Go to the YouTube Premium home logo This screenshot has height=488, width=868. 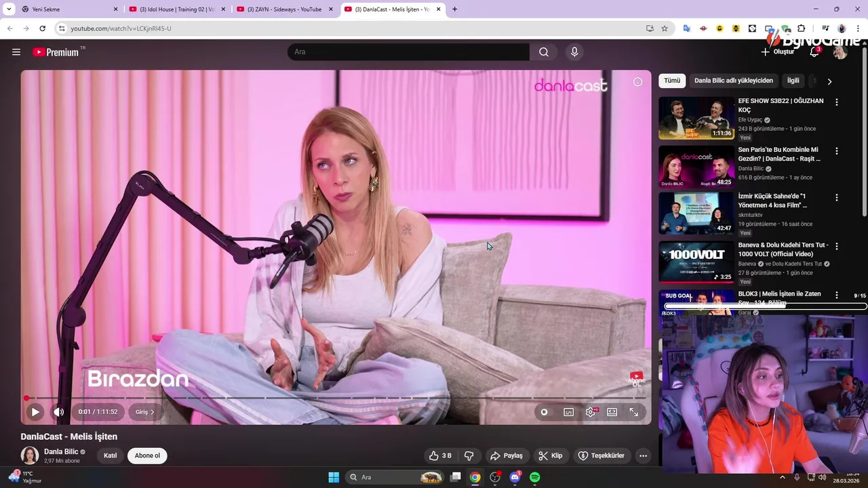(x=57, y=52)
